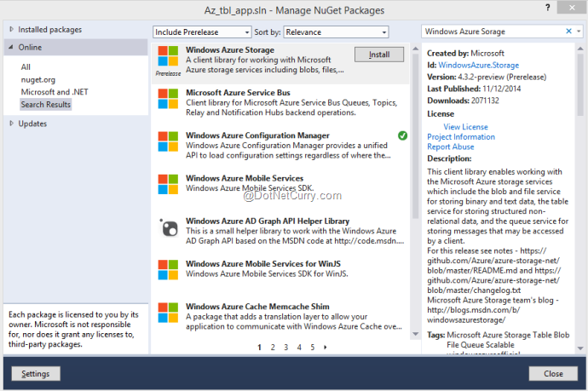
Task: Clear the search box with the X icon
Action: pyautogui.click(x=568, y=32)
